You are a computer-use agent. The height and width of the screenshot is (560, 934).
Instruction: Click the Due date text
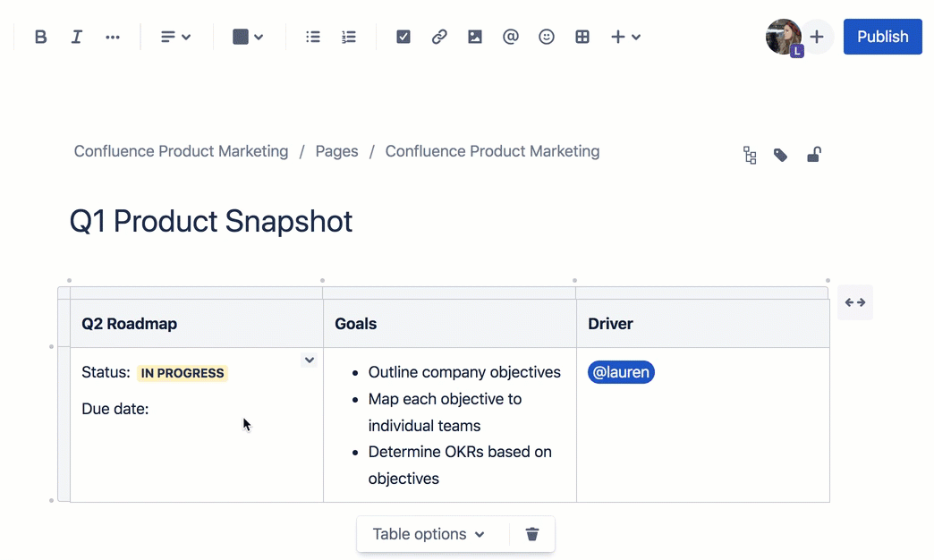click(115, 409)
